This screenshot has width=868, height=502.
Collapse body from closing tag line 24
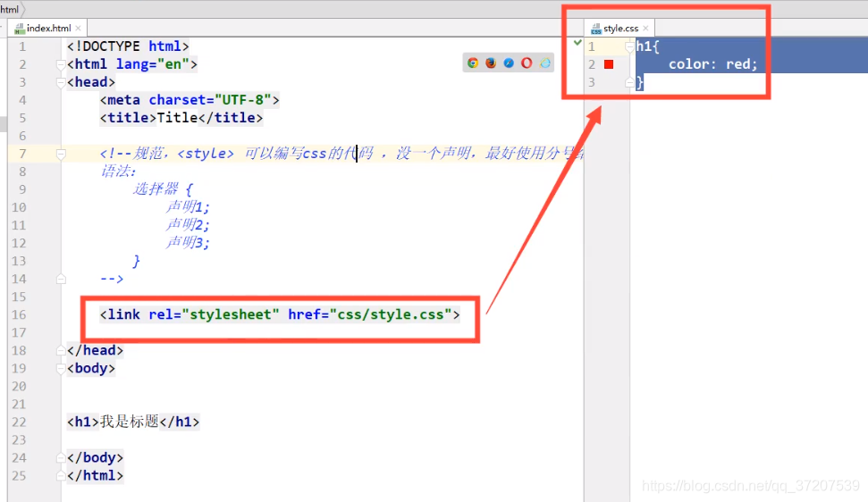(x=61, y=457)
